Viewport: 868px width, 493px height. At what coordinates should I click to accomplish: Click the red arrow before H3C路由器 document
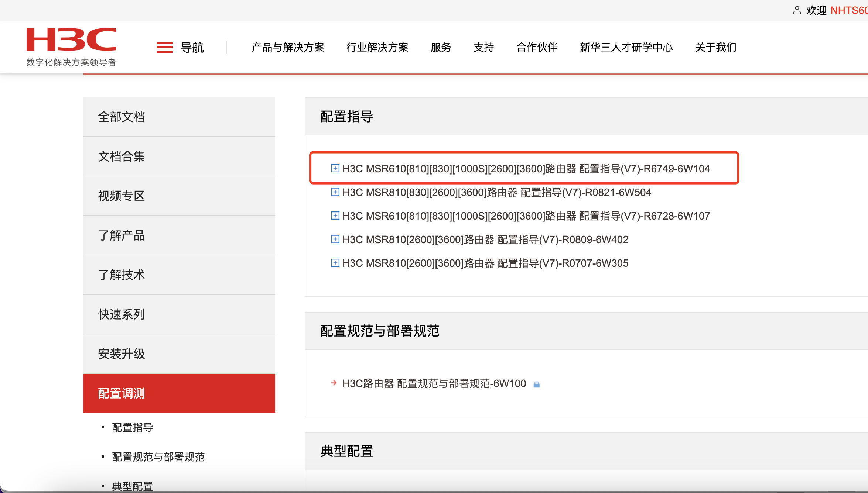point(334,383)
